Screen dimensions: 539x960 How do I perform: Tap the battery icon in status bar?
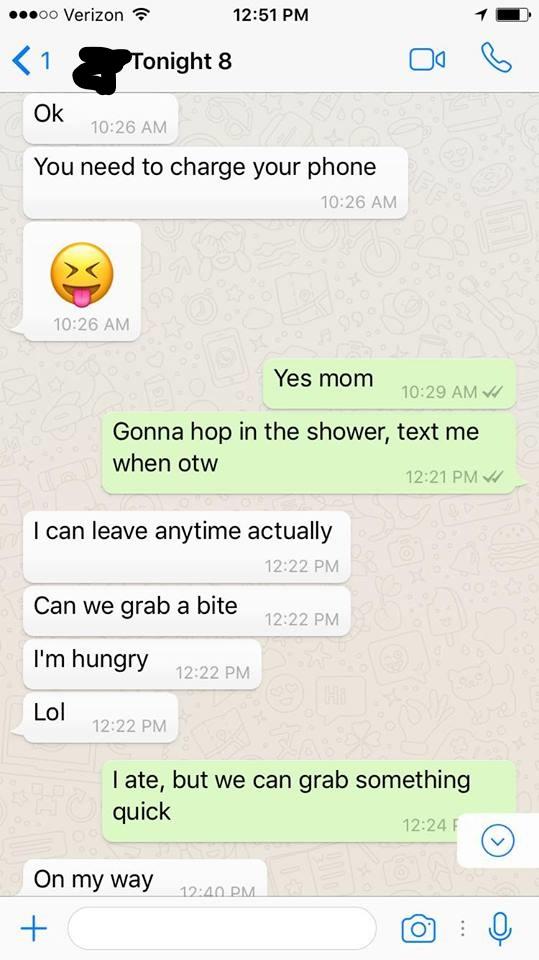tap(512, 14)
